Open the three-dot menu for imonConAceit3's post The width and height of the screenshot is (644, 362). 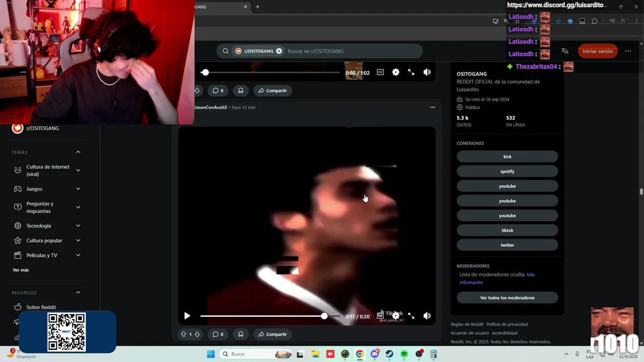(432, 107)
